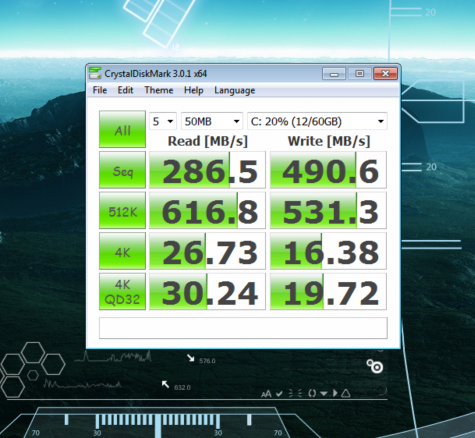Select the 4K QD32 write value 19.72

pos(328,292)
